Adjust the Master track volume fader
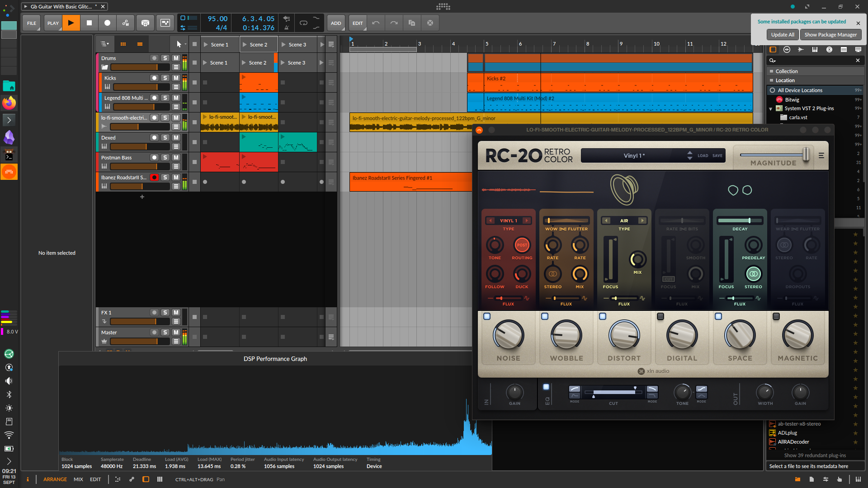Screen dimensions: 868x488 pos(140,341)
